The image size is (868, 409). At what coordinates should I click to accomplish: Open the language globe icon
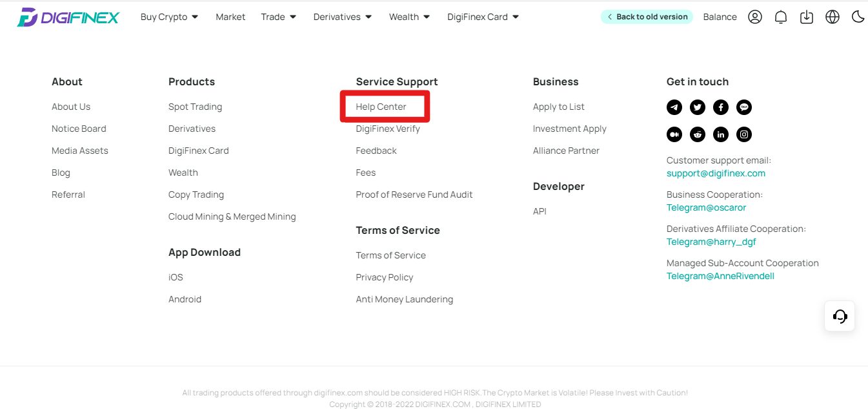tap(833, 17)
